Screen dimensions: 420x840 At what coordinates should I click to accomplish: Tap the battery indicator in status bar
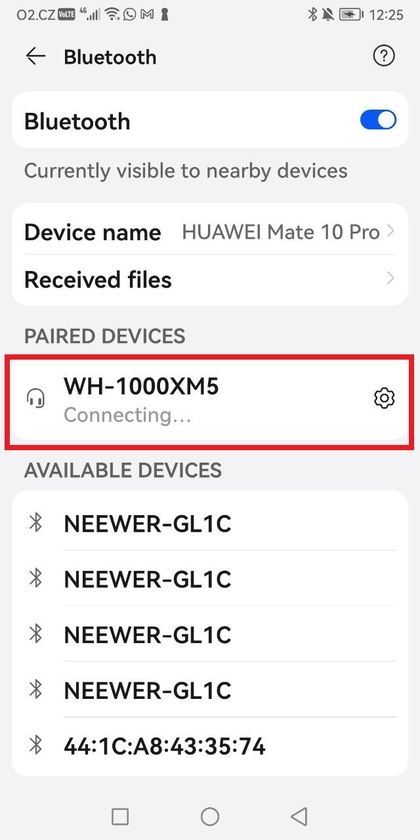click(351, 14)
